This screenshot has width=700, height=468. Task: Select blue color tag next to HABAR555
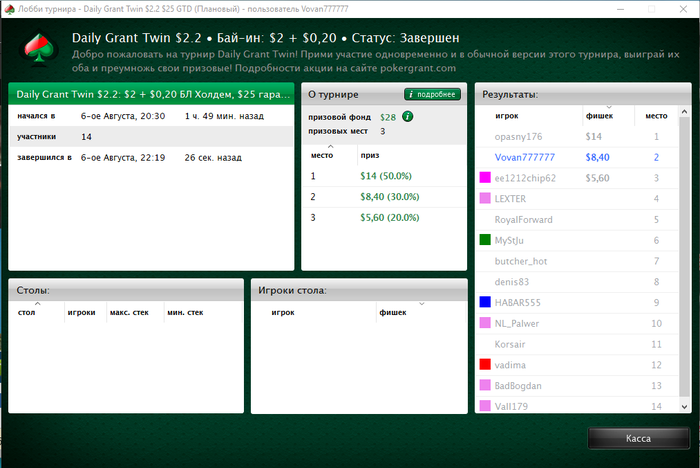click(485, 302)
